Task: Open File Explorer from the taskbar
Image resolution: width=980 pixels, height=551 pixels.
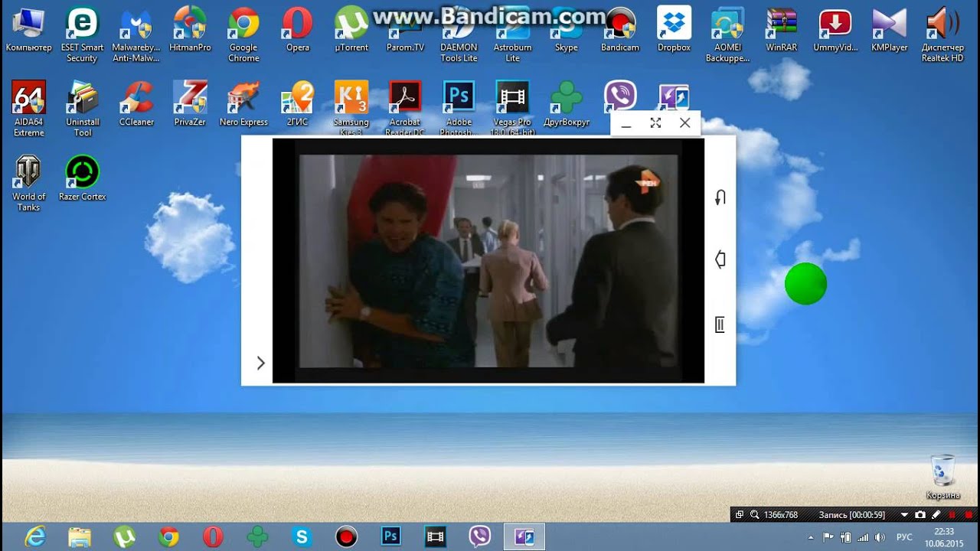Action: 80,536
